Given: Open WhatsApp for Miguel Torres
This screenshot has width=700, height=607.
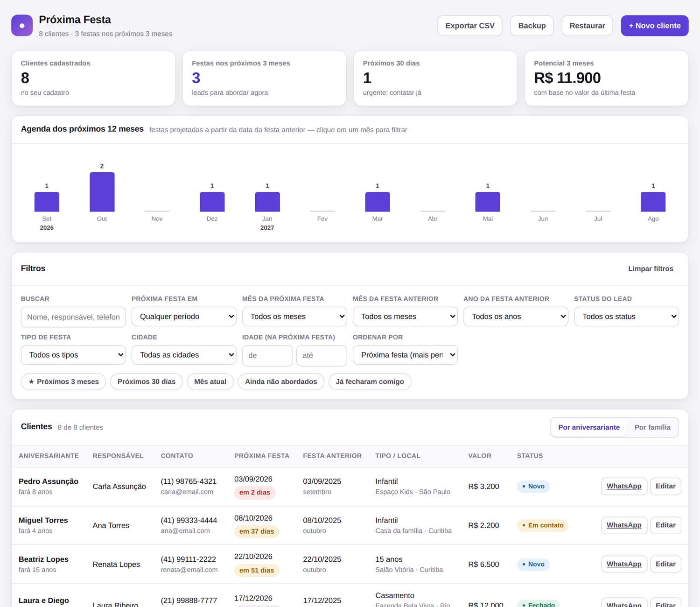Looking at the screenshot, I should coord(624,525).
